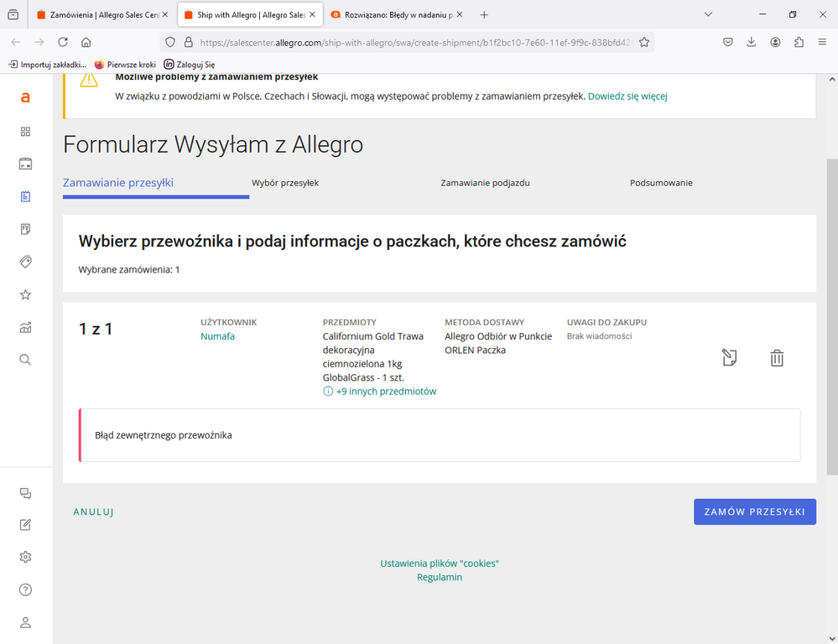This screenshot has height=644, width=838.
Task: Click the info icon next to +9 innych przedmiotów
Action: pos(328,392)
